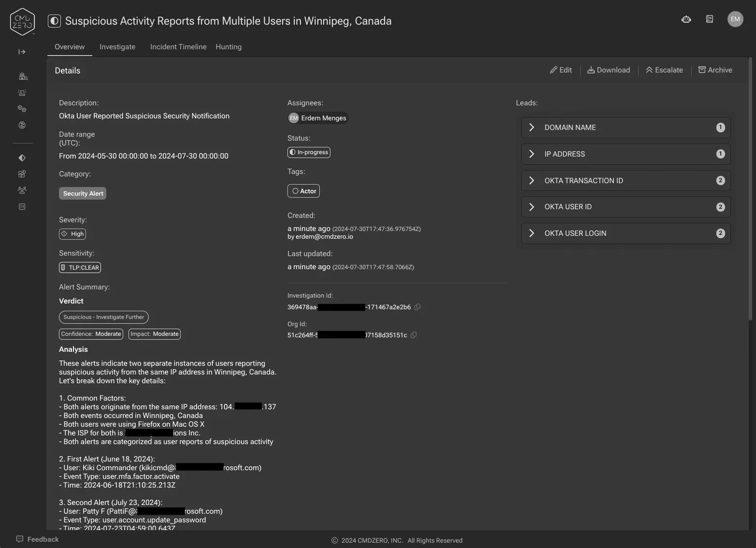Click the Impact: Moderate badge

(155, 334)
